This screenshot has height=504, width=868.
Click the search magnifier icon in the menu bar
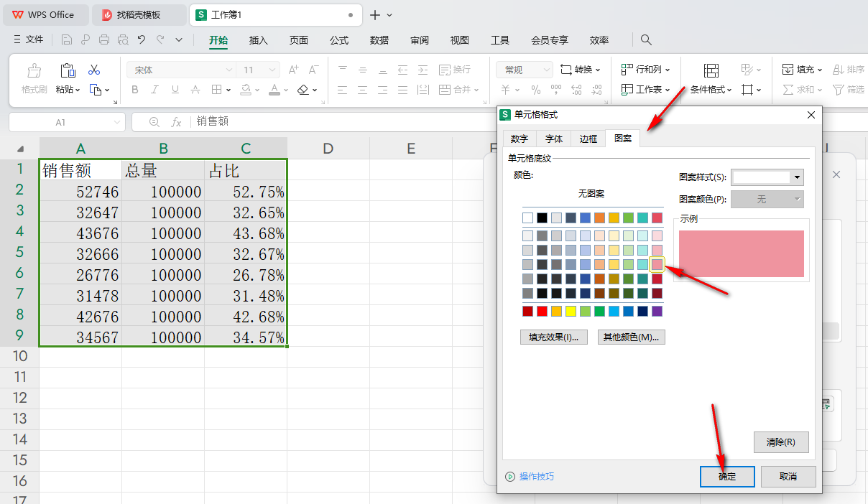pyautogui.click(x=646, y=39)
